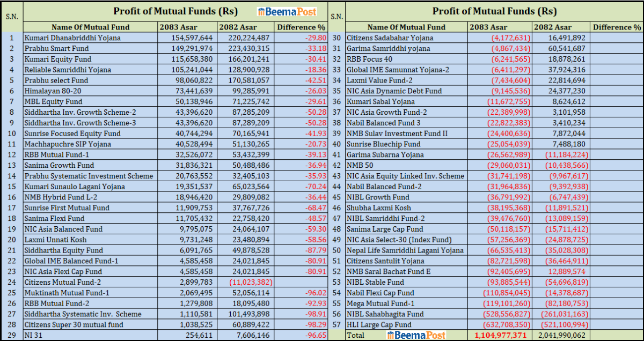Click Nabil Balanced Fund 3 name
This screenshot has height=341, width=644.
(x=383, y=123)
